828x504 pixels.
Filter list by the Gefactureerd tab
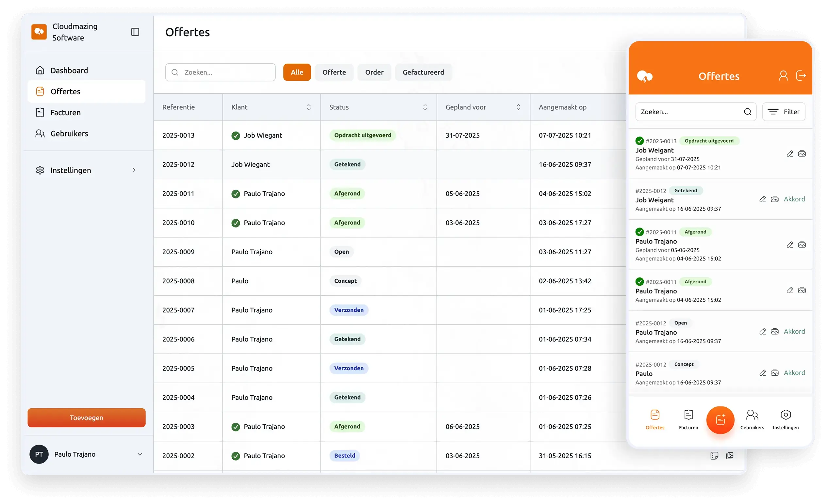pyautogui.click(x=423, y=72)
